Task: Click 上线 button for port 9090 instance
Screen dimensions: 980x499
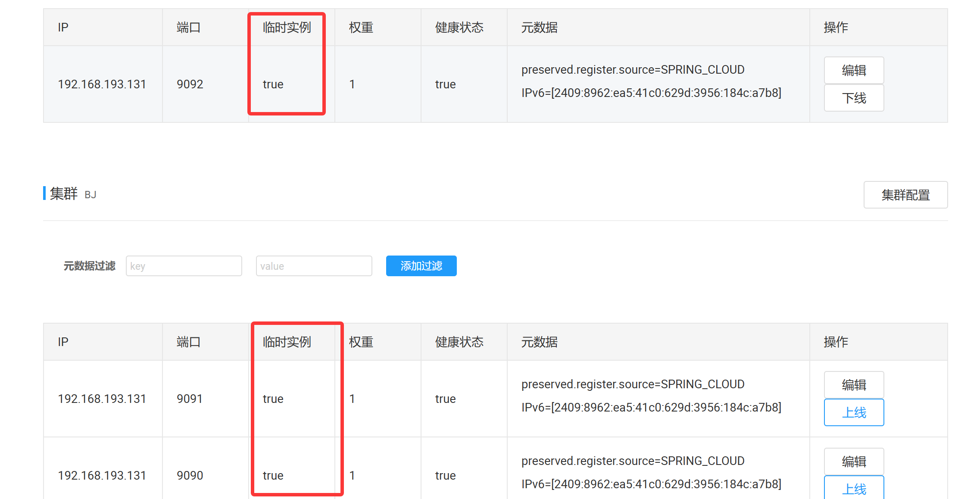Action: coord(854,488)
